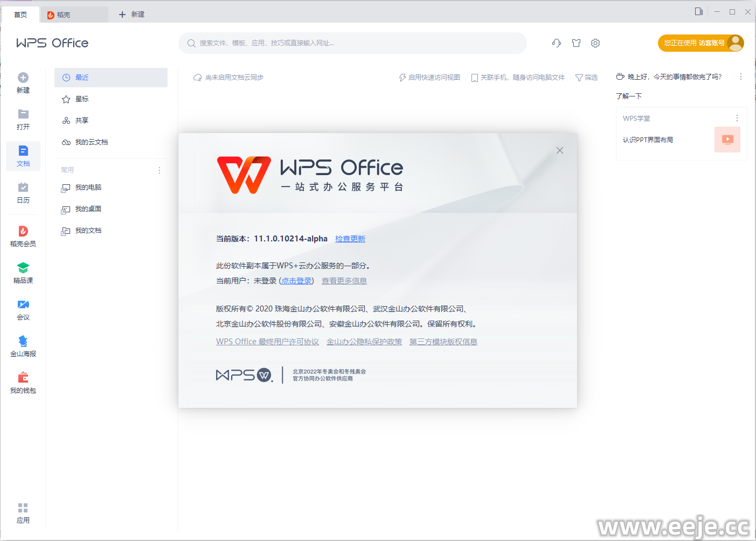
Task: Click the settings gear icon in header
Action: (595, 43)
